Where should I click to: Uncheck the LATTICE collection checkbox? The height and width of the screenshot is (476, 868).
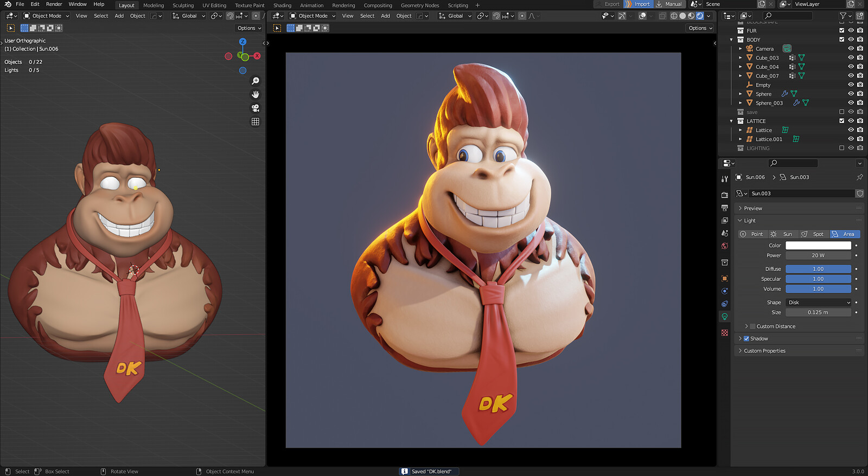pos(842,121)
